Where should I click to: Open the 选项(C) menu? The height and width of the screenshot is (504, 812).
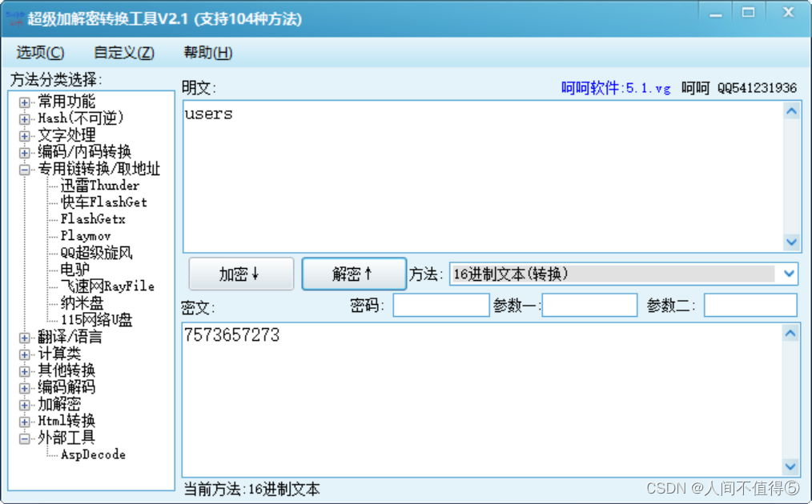[40, 52]
